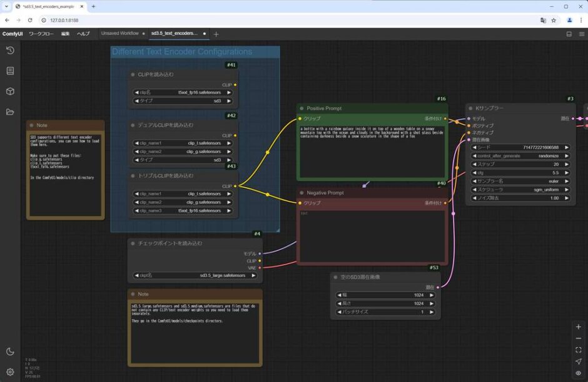Image resolution: width=588 pixels, height=382 pixels.
Task: Increase 幅 1024 with right arrow
Action: pyautogui.click(x=432, y=296)
